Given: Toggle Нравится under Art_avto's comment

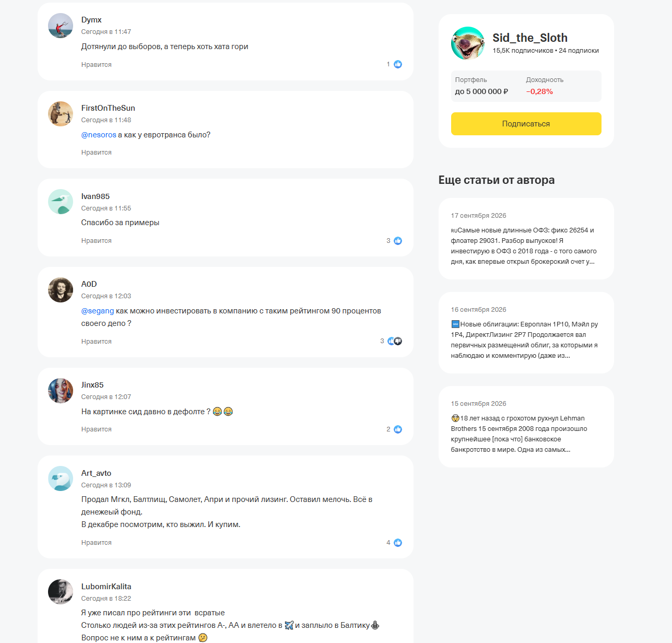Looking at the screenshot, I should (97, 543).
